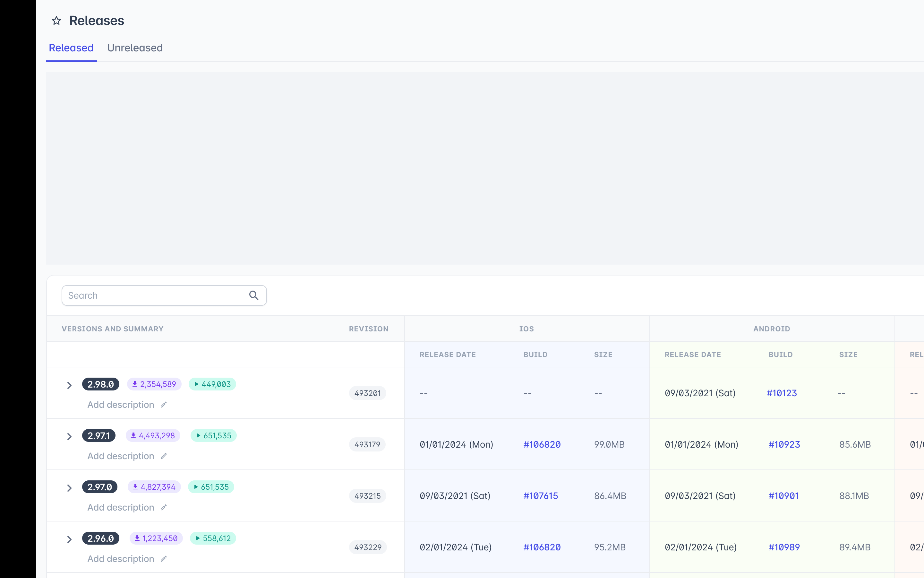Expand the 2.97.0 release row

pos(69,488)
